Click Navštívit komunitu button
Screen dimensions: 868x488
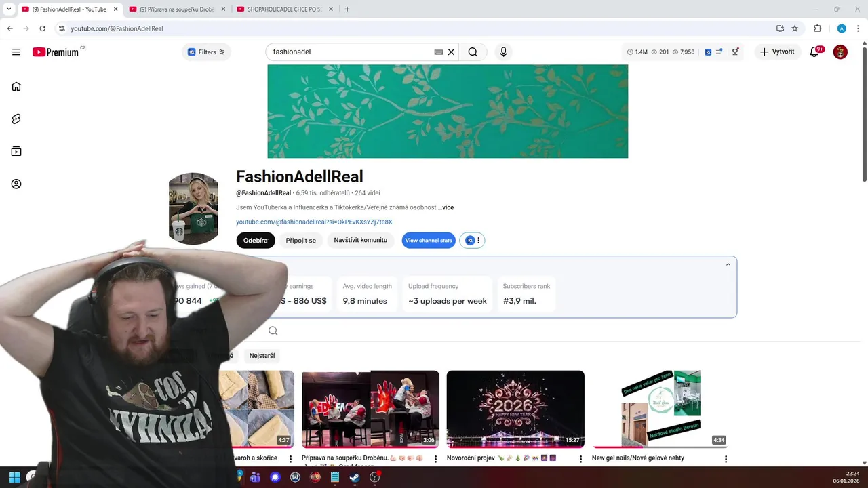tap(360, 241)
